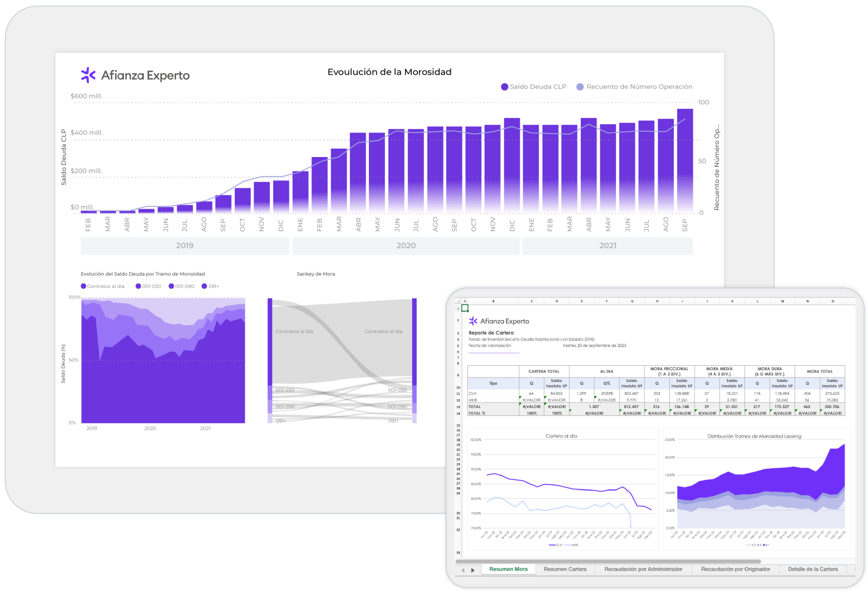Select the Recaudación por Originador sheet tab

point(735,569)
